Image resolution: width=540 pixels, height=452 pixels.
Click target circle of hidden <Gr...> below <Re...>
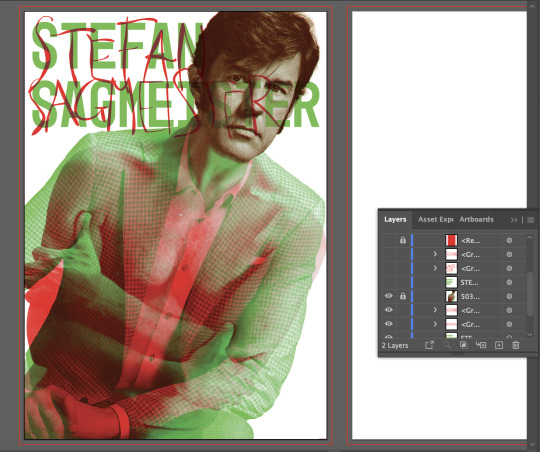tap(509, 254)
